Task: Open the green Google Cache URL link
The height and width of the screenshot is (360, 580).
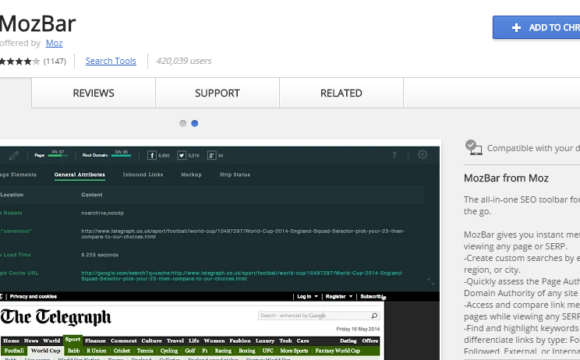Action: pos(242,276)
